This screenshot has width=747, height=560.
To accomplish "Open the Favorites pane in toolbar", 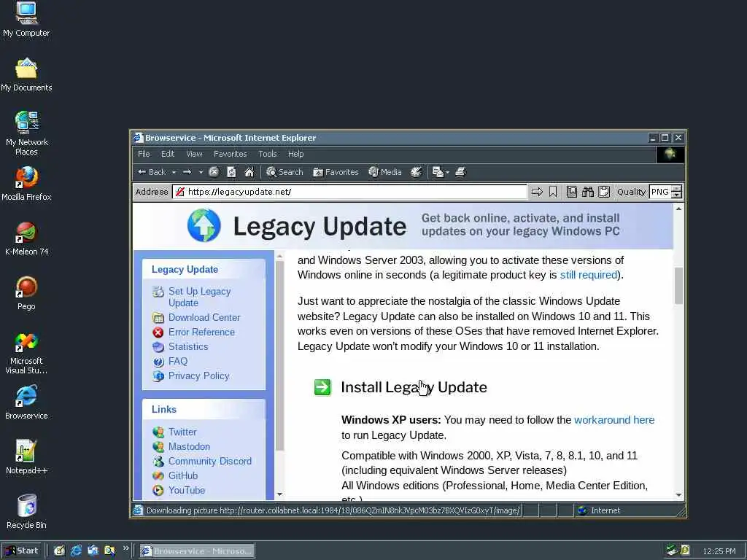I will pyautogui.click(x=336, y=172).
